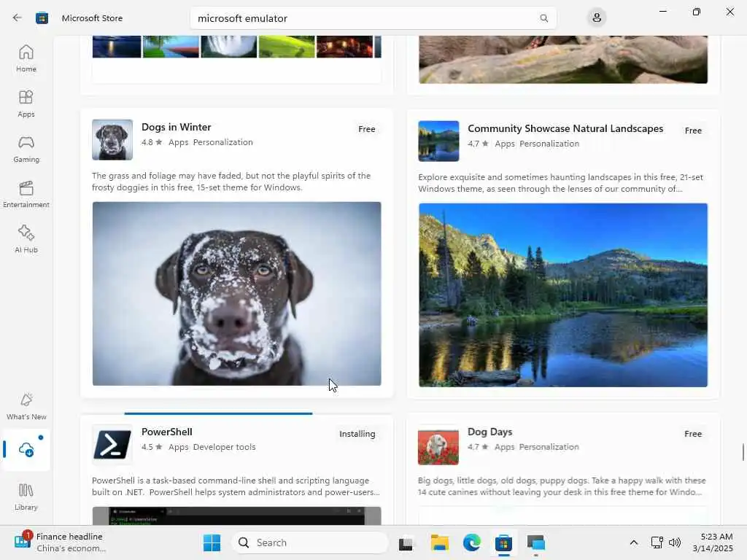Open Community Showcase Natural Landscapes title
747x560 pixels.
(565, 128)
